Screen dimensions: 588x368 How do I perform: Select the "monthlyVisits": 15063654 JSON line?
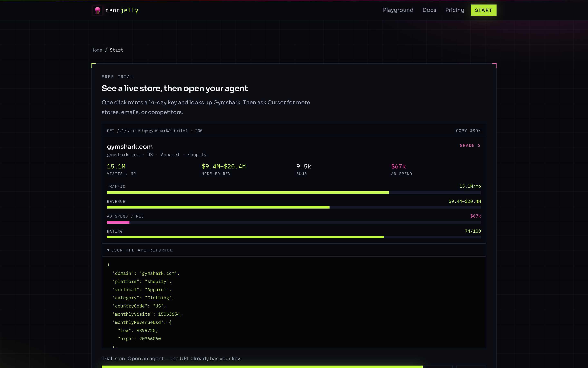tap(147, 314)
